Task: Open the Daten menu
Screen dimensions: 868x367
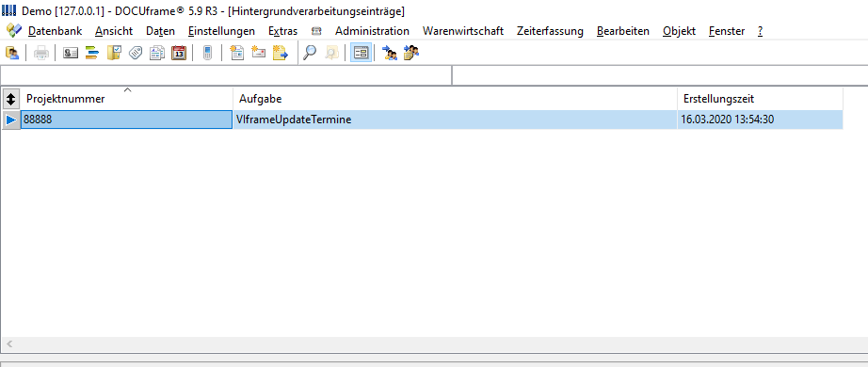Action: point(161,31)
